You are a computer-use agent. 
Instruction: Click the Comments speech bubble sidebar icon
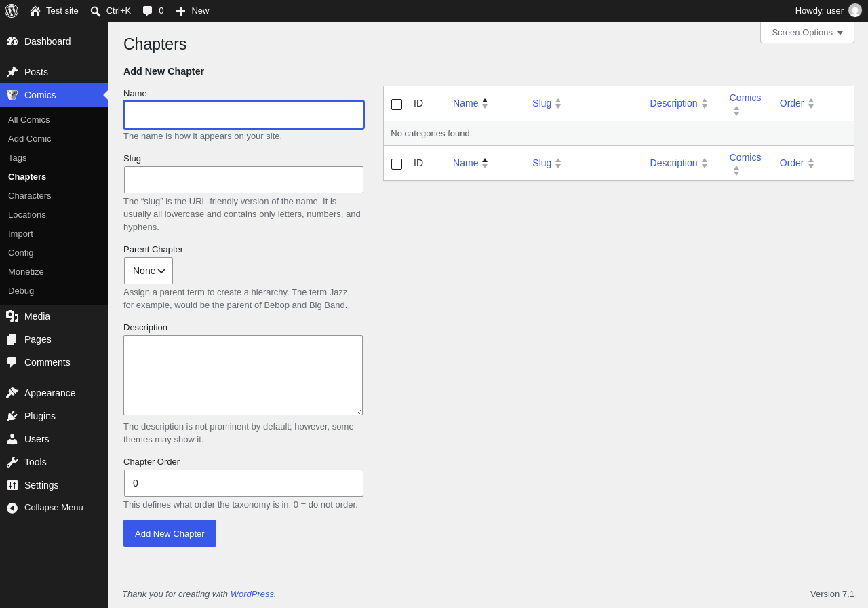pos(12,362)
